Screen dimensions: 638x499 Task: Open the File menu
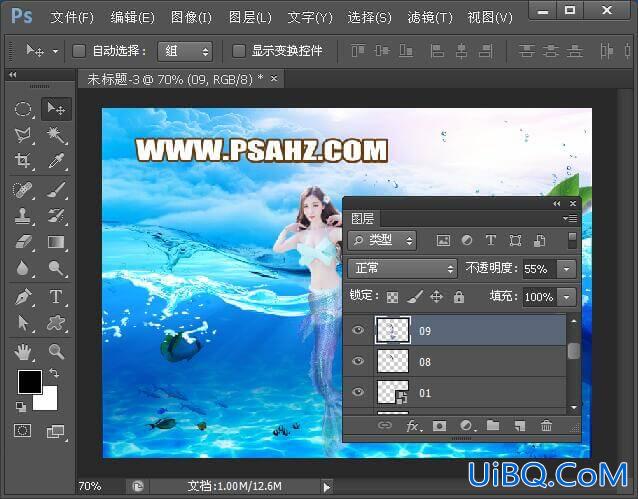coord(72,18)
